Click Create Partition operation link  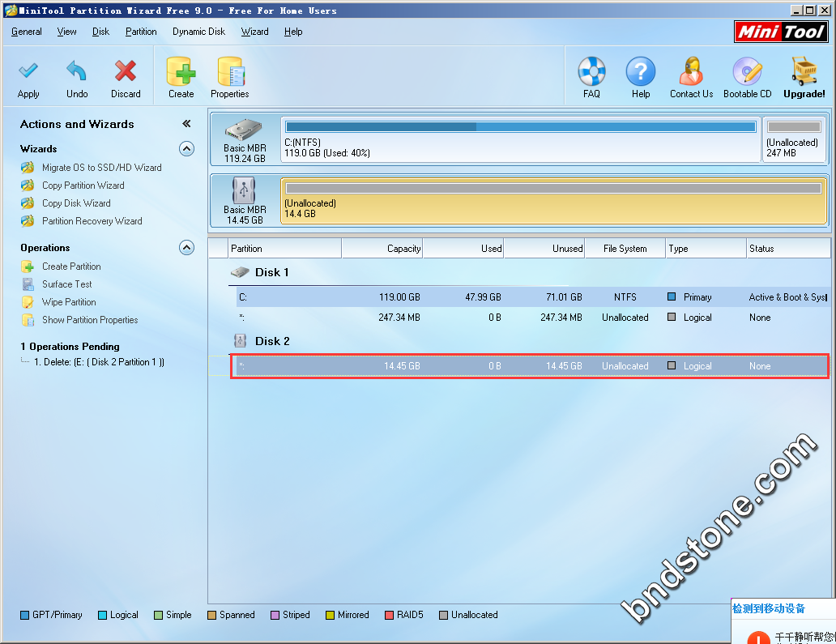(71, 266)
